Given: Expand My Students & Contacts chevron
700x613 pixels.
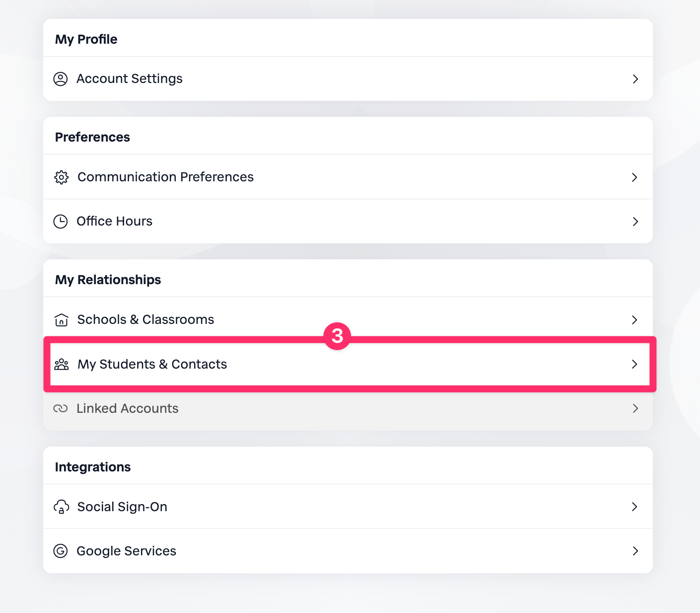Looking at the screenshot, I should [x=634, y=364].
